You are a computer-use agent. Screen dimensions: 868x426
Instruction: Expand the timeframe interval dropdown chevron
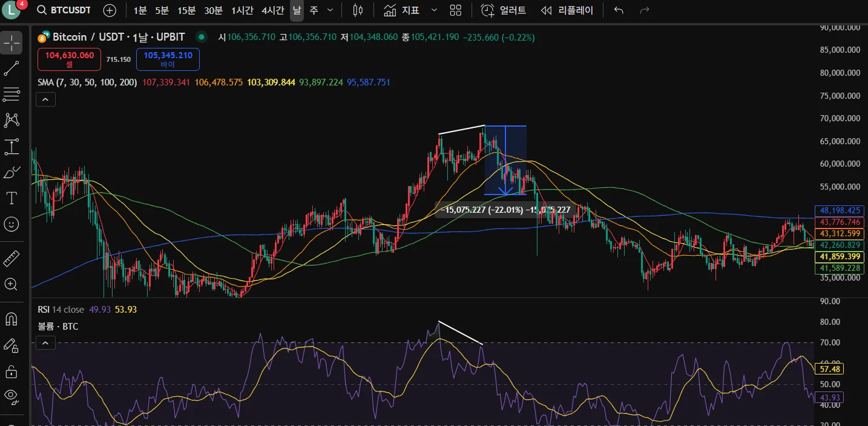(x=330, y=10)
